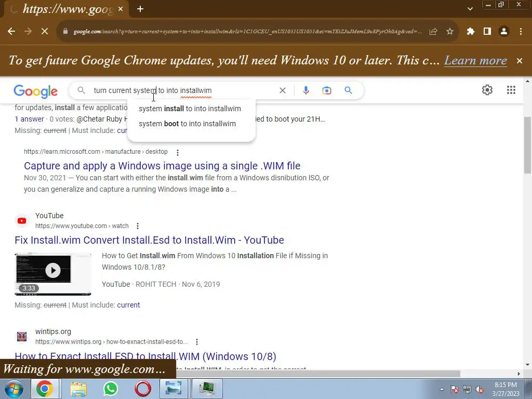Screen dimensions: 532x399
Task: Open 'How to Extract Install.ESD' wintips result
Action: click(x=145, y=356)
